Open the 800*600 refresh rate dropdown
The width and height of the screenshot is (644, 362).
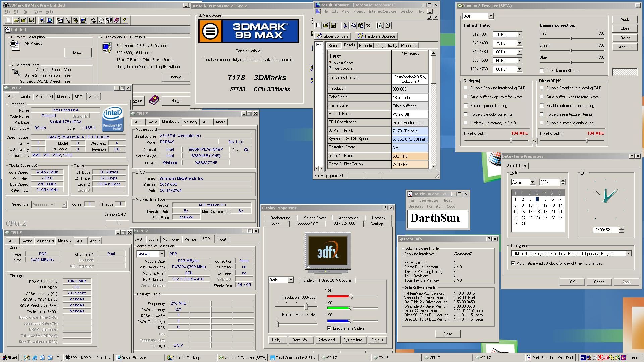(x=519, y=61)
